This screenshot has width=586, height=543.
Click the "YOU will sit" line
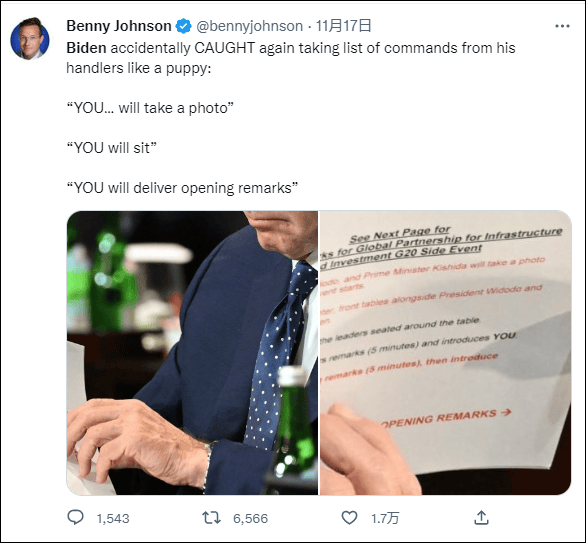[x=111, y=148]
